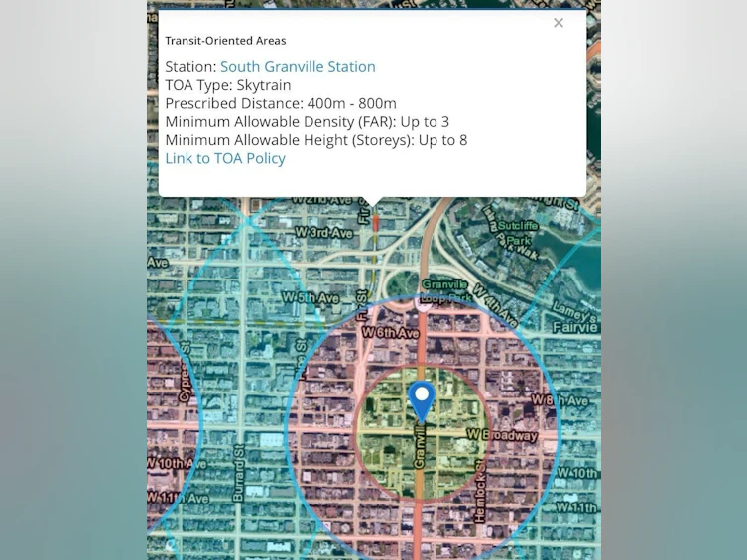The image size is (747, 560).
Task: Click the Granville Loop Park label
Action: click(x=445, y=290)
